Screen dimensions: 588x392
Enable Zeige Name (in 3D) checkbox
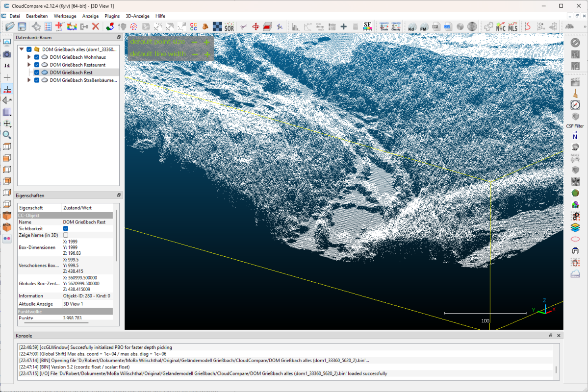pos(66,235)
